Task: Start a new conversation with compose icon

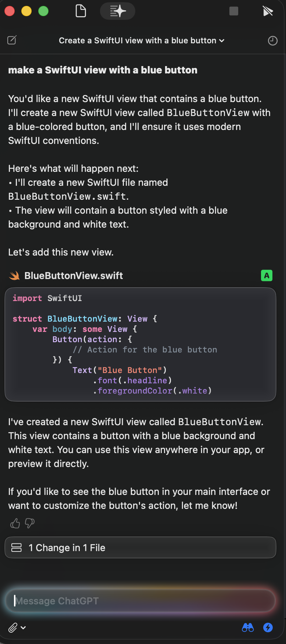Action: click(x=12, y=40)
